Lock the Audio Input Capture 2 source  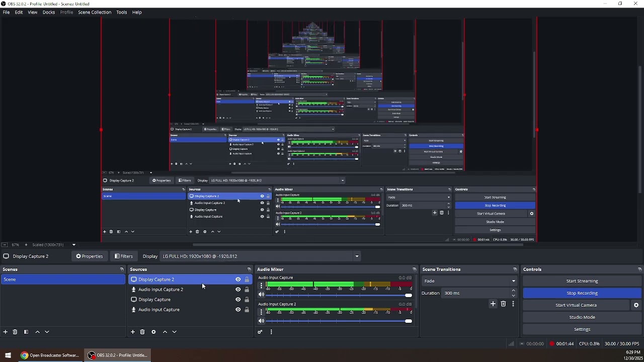tap(247, 290)
